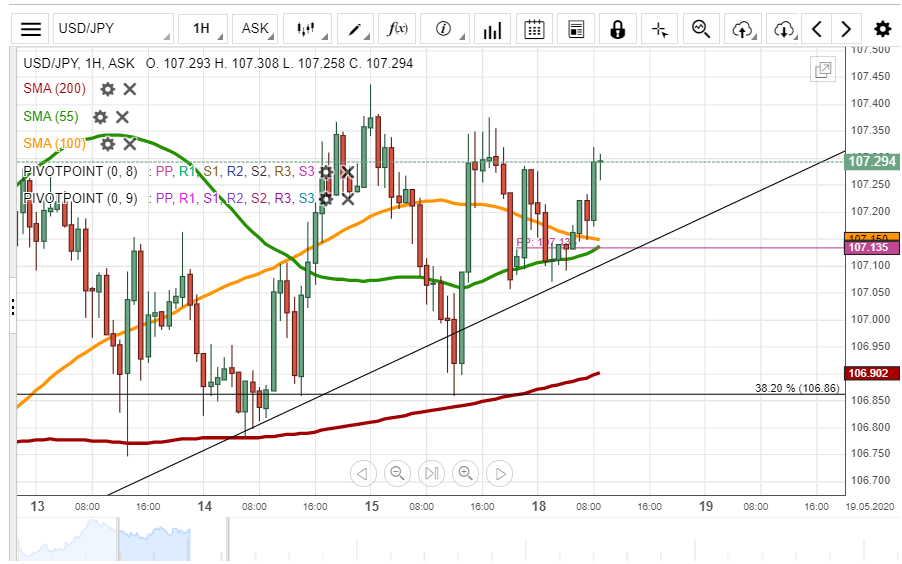
Task: Click the 14 date label on time axis
Action: pos(204,506)
